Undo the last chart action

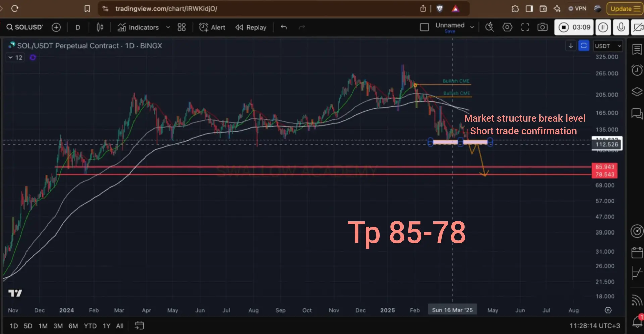pos(284,27)
